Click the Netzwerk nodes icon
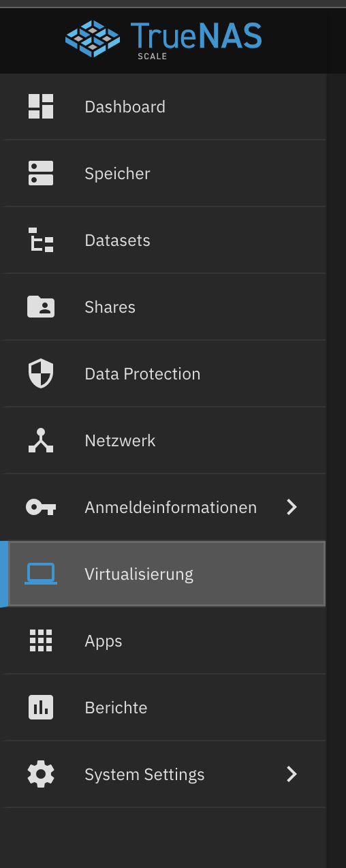 (x=41, y=441)
